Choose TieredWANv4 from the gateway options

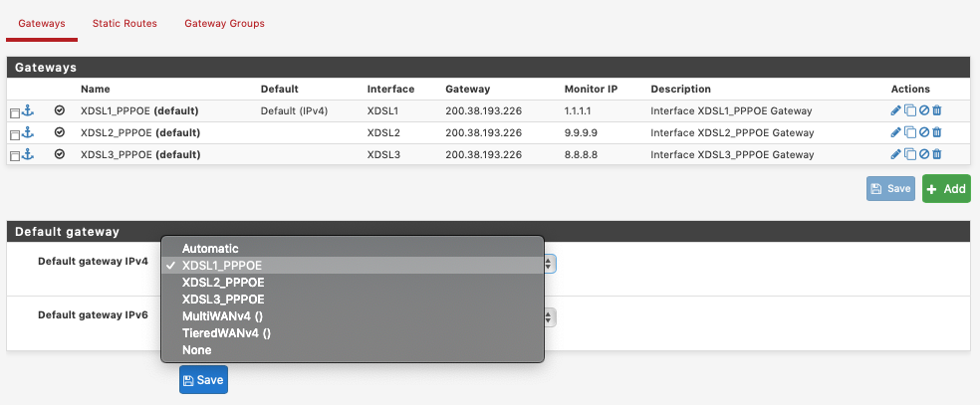(x=226, y=332)
